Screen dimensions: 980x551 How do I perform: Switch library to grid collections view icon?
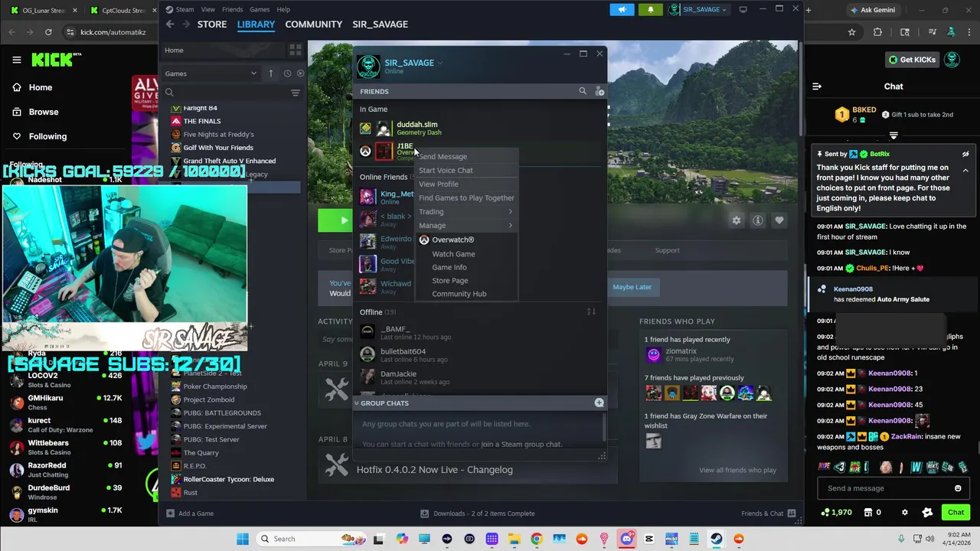pos(295,50)
